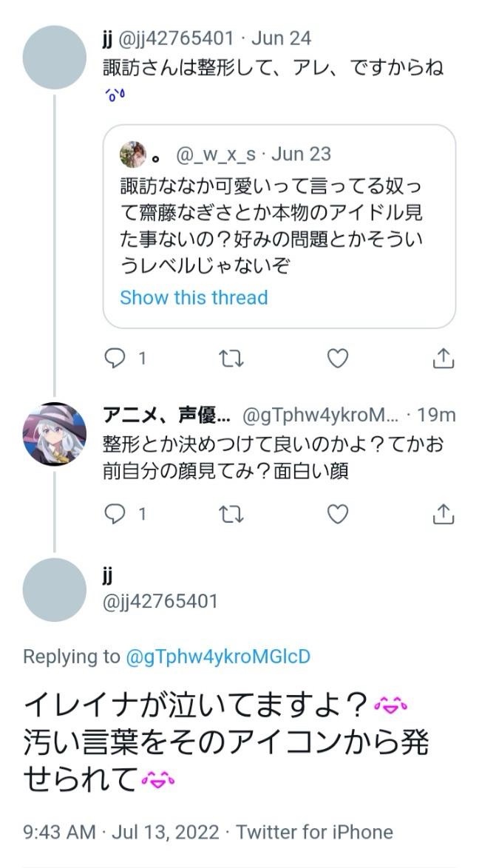This screenshot has width=479, height=868.
Task: Tap the 9:43 AM · Jul 13, 2022 timestamp
Action: click(x=121, y=832)
